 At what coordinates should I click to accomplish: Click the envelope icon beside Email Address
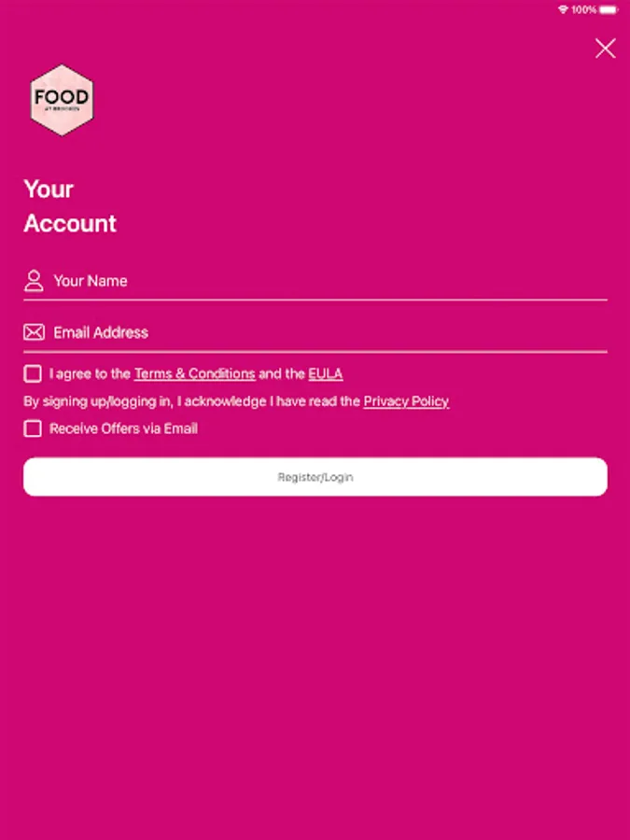34,332
